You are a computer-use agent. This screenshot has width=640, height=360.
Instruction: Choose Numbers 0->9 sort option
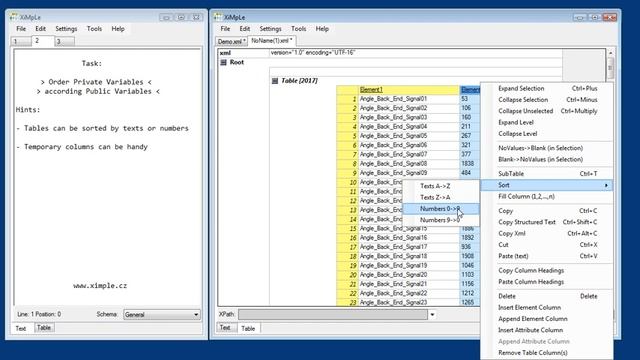click(x=440, y=209)
